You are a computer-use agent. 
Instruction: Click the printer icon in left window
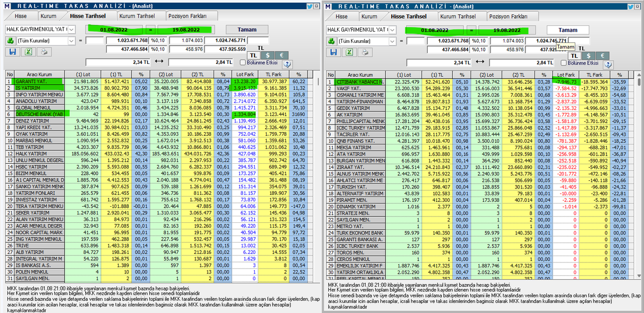pyautogui.click(x=44, y=52)
